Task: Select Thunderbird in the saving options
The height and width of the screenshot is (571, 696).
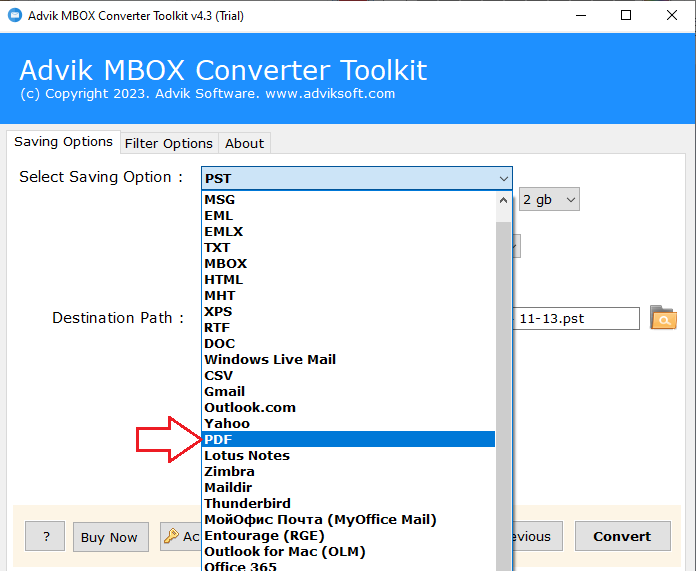Action: pos(348,504)
